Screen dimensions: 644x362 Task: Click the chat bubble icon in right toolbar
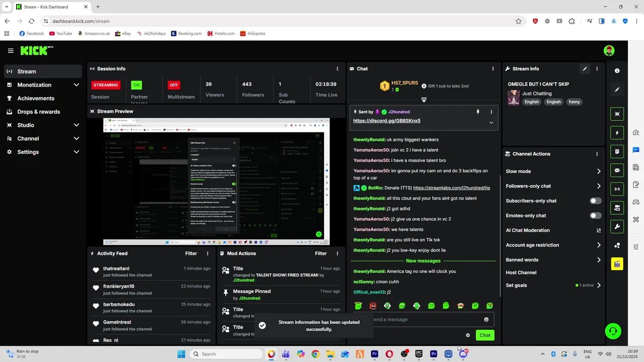point(617,170)
